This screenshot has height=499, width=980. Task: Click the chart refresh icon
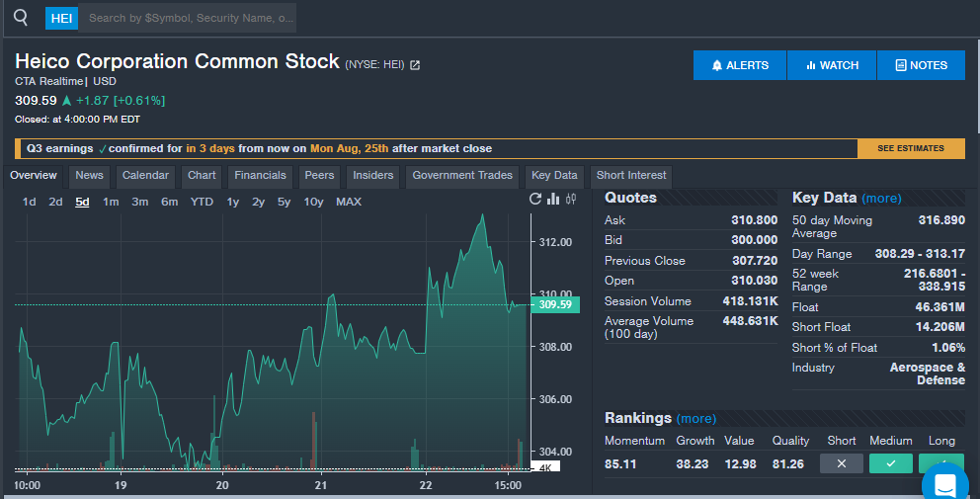(x=535, y=199)
